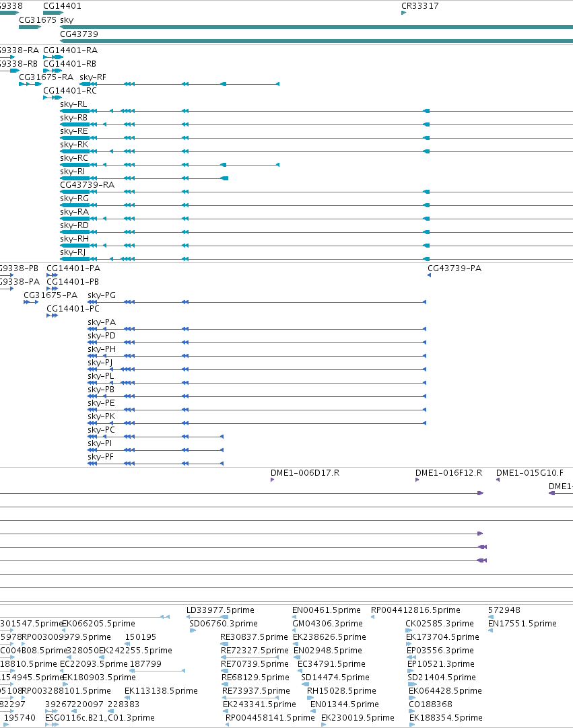
Task: Select transcript sky-RA
Action: point(316,219)
